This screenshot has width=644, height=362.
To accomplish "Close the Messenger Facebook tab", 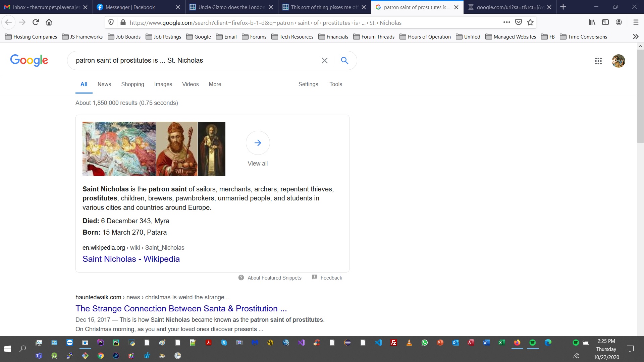I will 178,7.
